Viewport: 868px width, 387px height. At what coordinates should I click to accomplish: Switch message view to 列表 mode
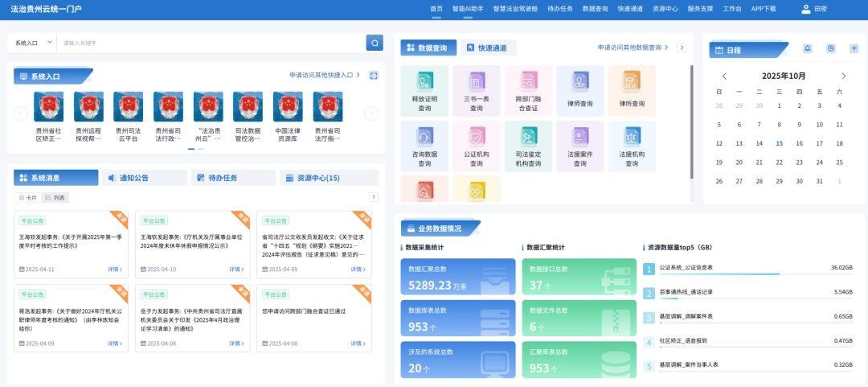point(55,197)
